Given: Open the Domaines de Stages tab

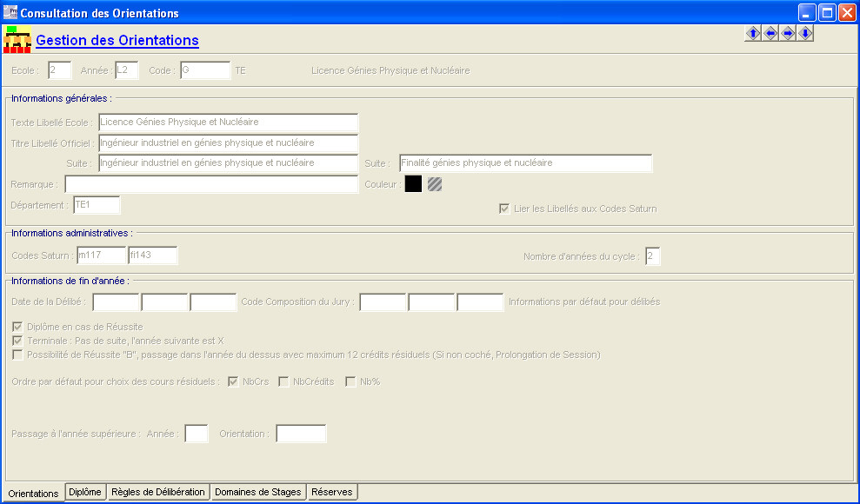Looking at the screenshot, I should tap(257, 492).
